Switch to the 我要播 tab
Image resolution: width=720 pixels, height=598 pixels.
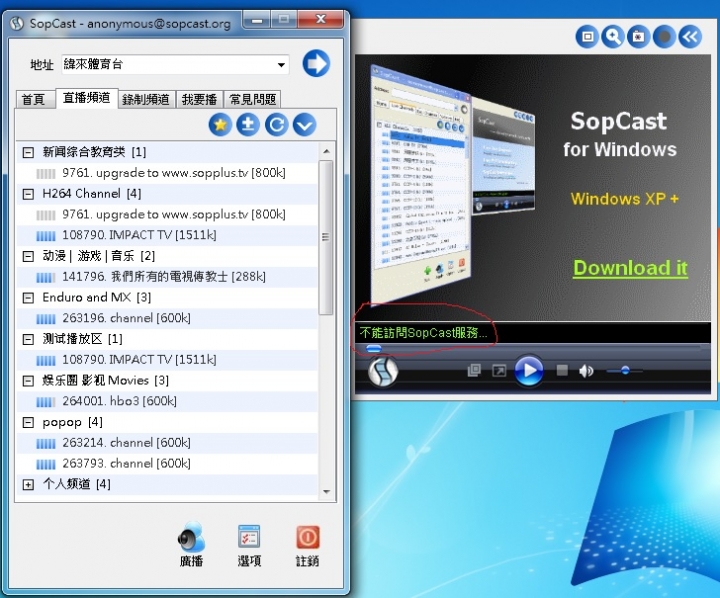(x=199, y=99)
